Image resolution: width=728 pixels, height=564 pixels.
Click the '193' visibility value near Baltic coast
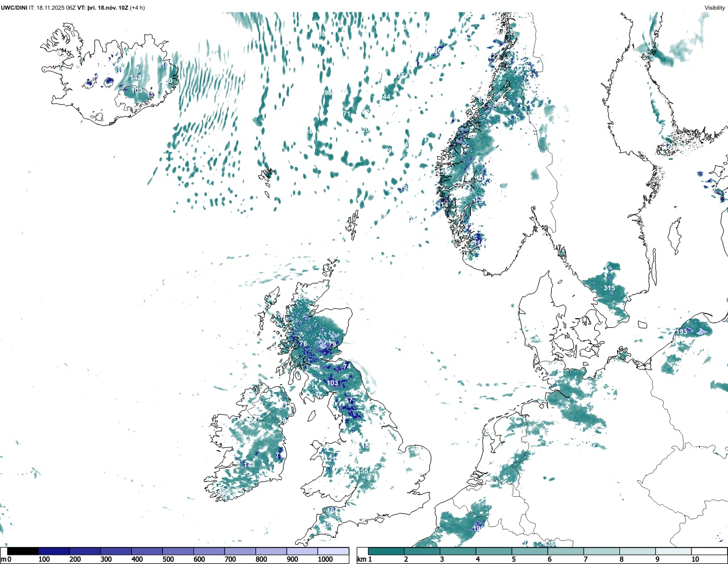pyautogui.click(x=681, y=332)
